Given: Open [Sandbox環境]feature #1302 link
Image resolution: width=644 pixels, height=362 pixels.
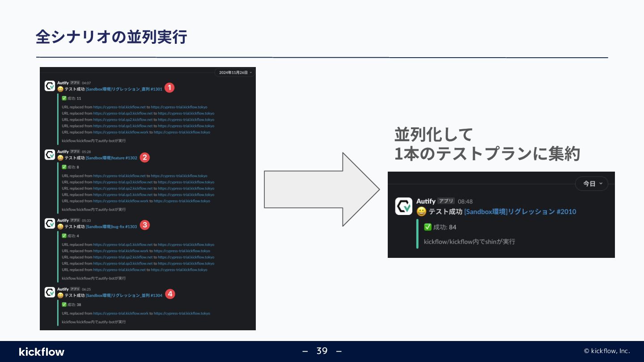Looking at the screenshot, I should (x=111, y=158).
